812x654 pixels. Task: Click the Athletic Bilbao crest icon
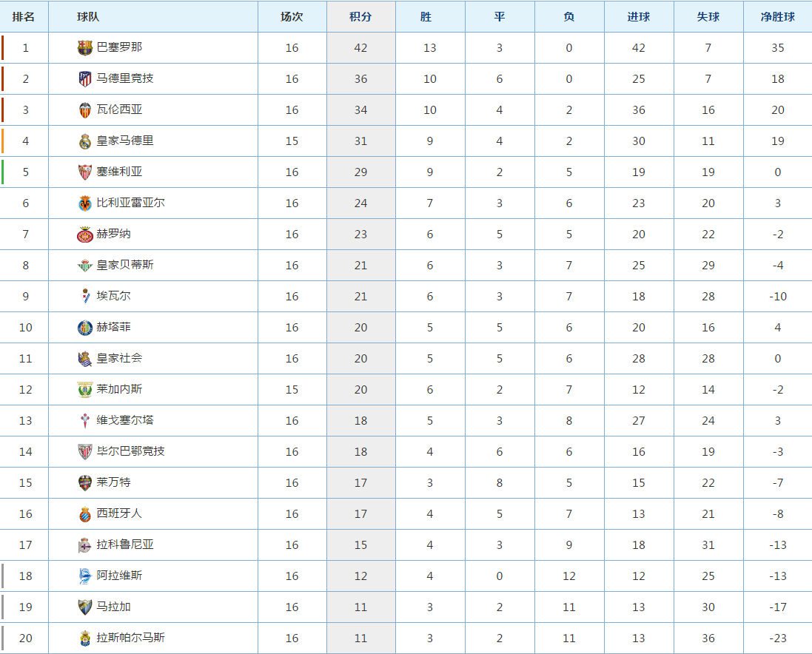coord(85,451)
